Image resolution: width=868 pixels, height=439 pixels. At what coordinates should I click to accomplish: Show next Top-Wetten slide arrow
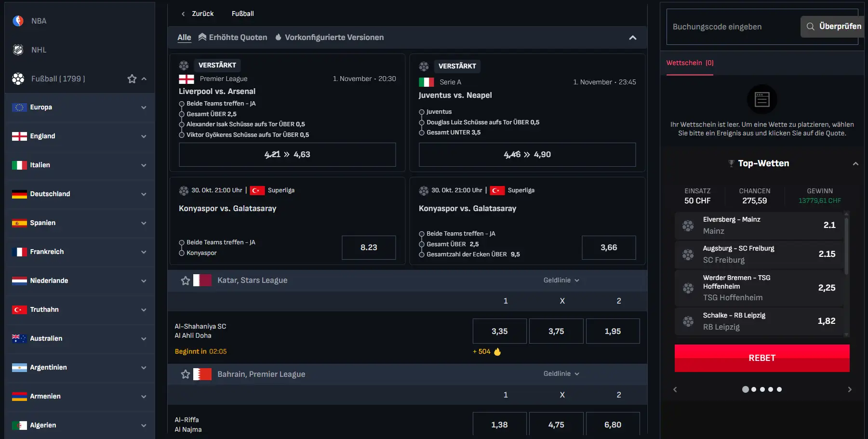850,389
